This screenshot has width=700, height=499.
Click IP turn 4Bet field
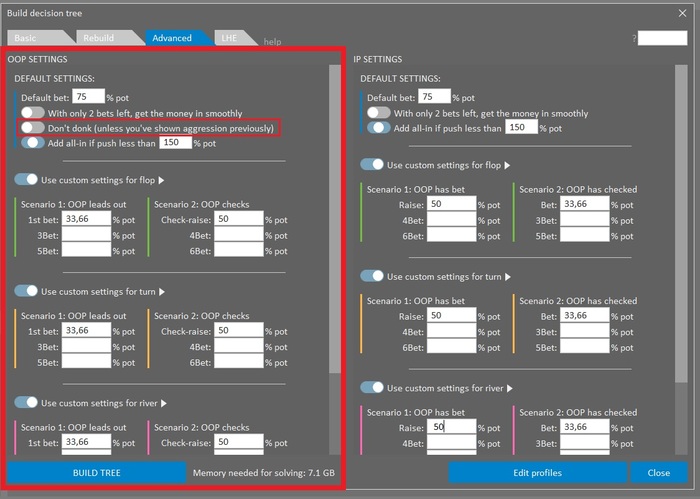(x=451, y=331)
